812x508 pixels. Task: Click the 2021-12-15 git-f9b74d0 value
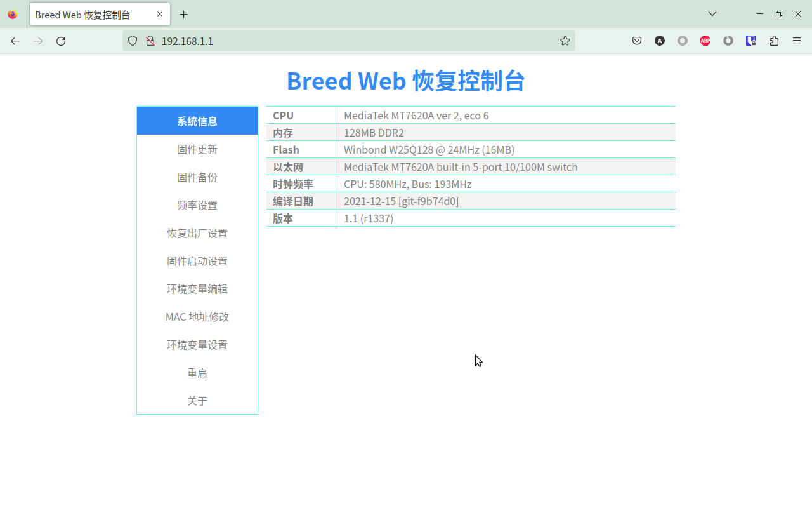coord(401,201)
